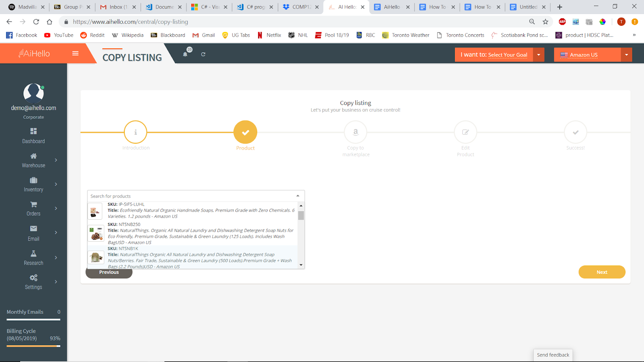Open the Email envelope icon
Image resolution: width=644 pixels, height=362 pixels.
(x=33, y=228)
